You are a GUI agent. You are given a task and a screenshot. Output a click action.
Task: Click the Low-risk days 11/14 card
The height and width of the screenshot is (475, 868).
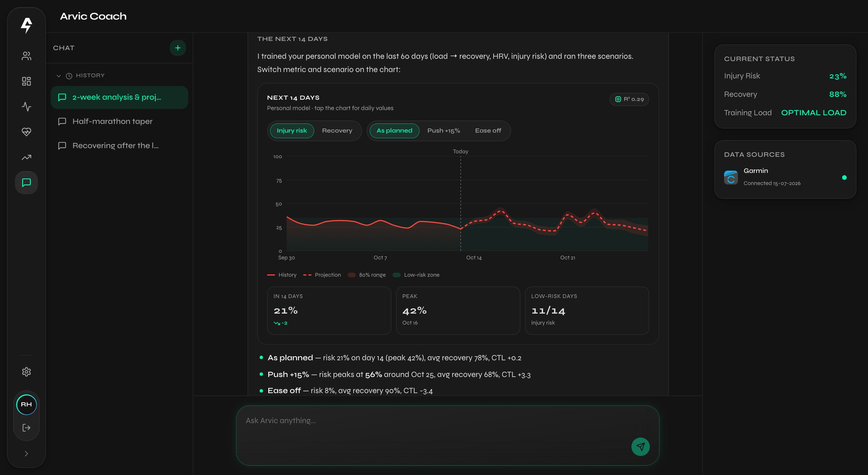click(x=587, y=311)
